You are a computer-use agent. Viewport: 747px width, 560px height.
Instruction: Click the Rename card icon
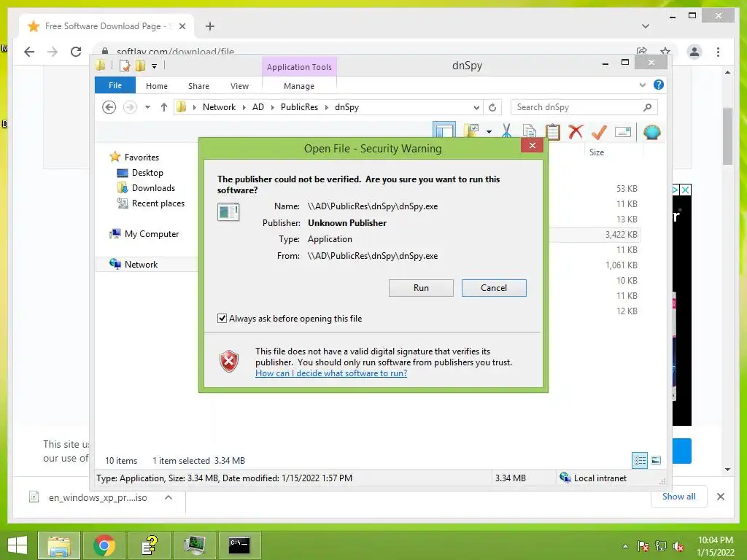point(623,132)
